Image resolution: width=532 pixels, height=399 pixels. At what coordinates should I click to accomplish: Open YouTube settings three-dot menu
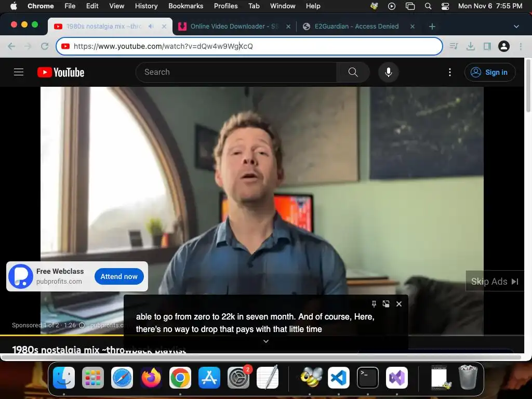pyautogui.click(x=450, y=72)
